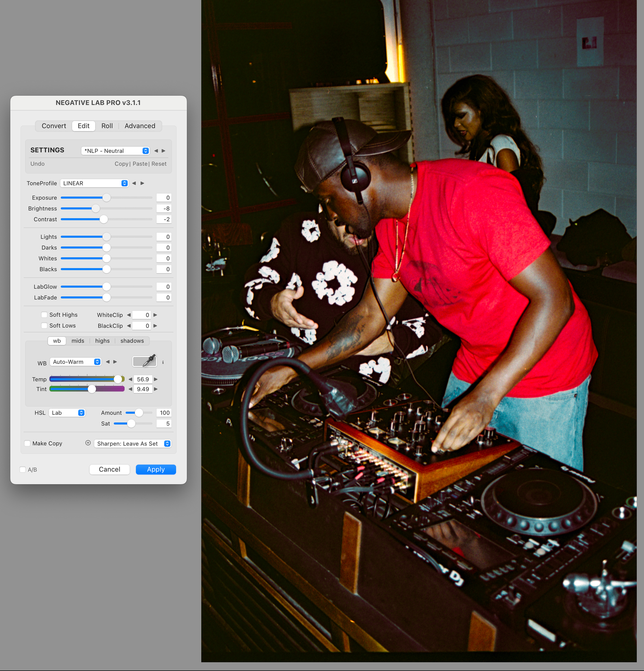644x671 pixels.
Task: Click the Apply button
Action: coord(156,469)
